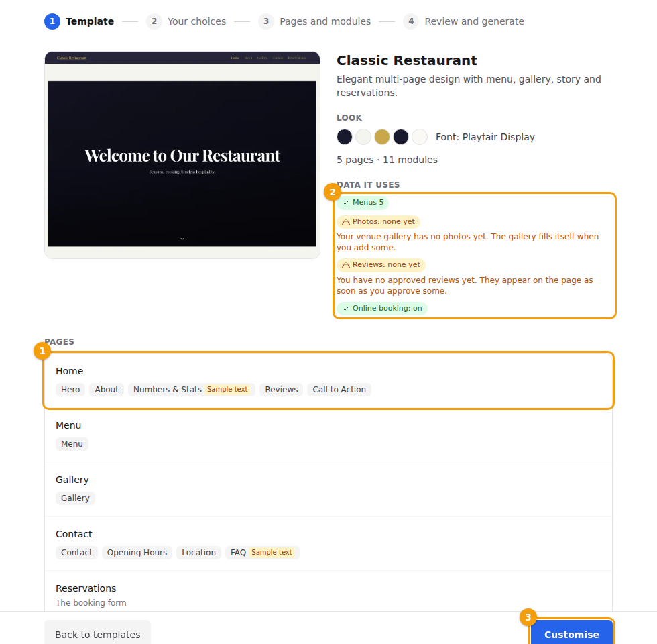Click the "You have no approved reviews" message
Screen dimensions: 657x644
[x=465, y=286]
